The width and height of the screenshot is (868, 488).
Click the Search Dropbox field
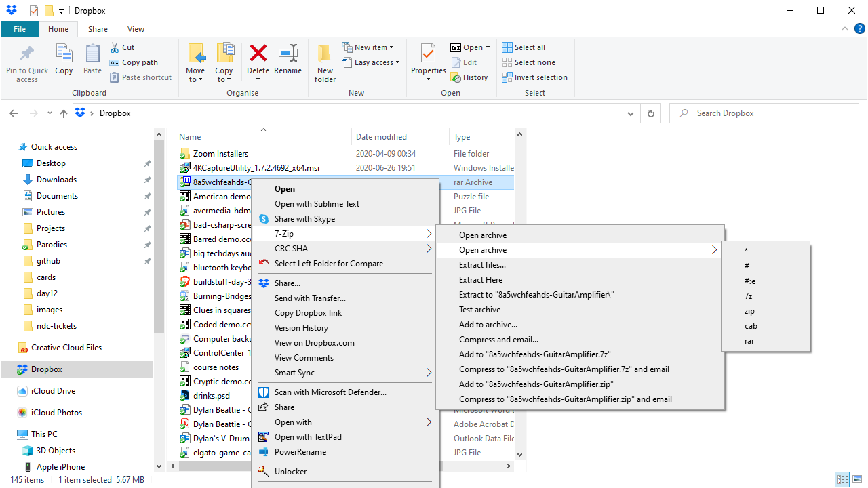coord(764,113)
